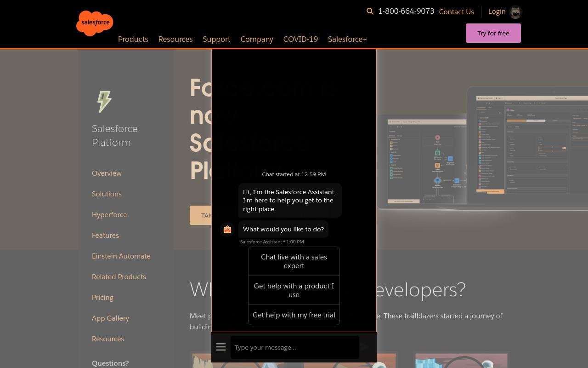This screenshot has height=368, width=588.
Task: Open the Company menu
Action: coord(257,39)
